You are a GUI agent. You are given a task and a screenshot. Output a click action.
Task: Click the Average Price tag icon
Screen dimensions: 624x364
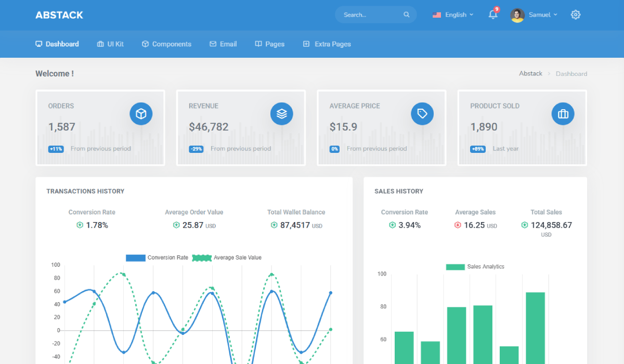coord(422,113)
